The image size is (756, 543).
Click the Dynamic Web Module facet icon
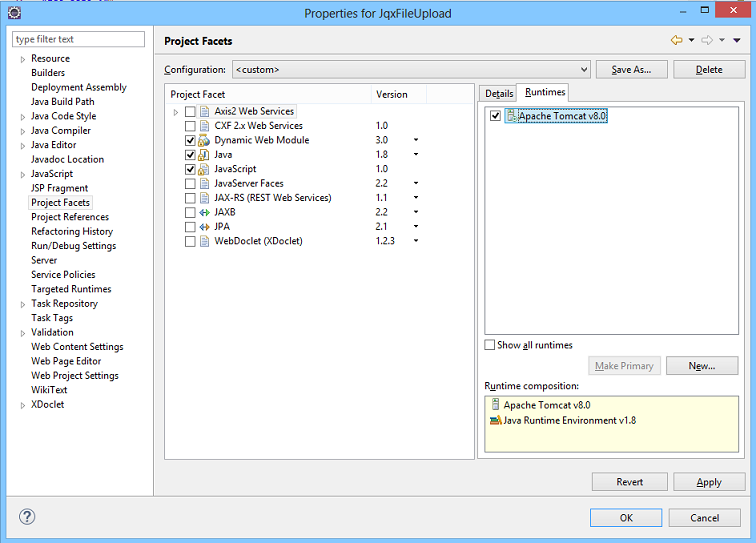[x=204, y=140]
